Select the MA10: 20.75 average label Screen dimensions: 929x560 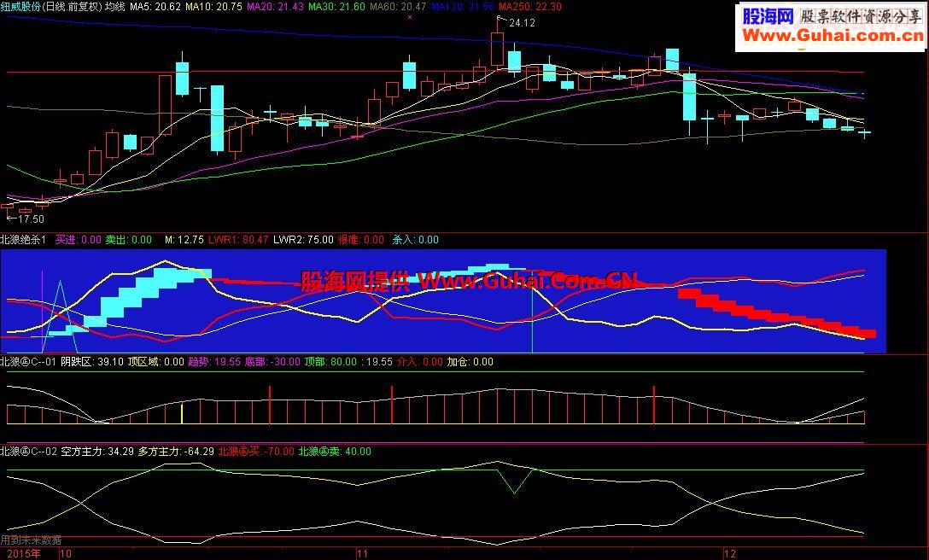click(x=213, y=7)
